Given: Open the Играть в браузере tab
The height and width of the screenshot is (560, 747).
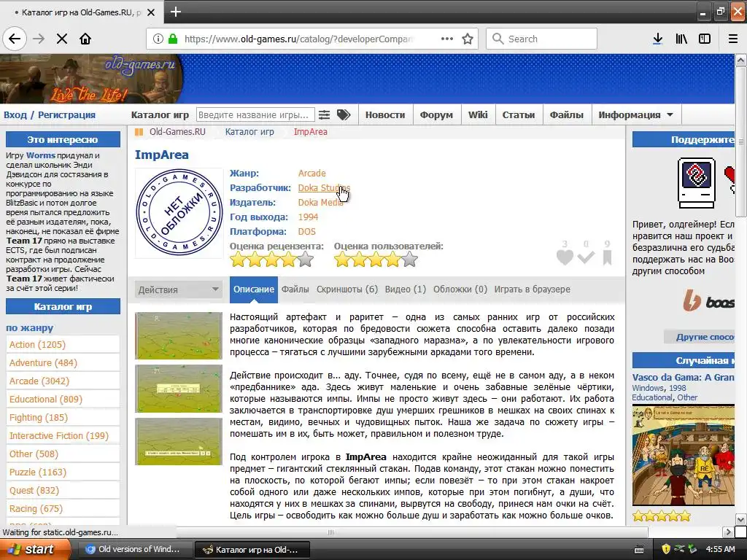Looking at the screenshot, I should click(532, 289).
